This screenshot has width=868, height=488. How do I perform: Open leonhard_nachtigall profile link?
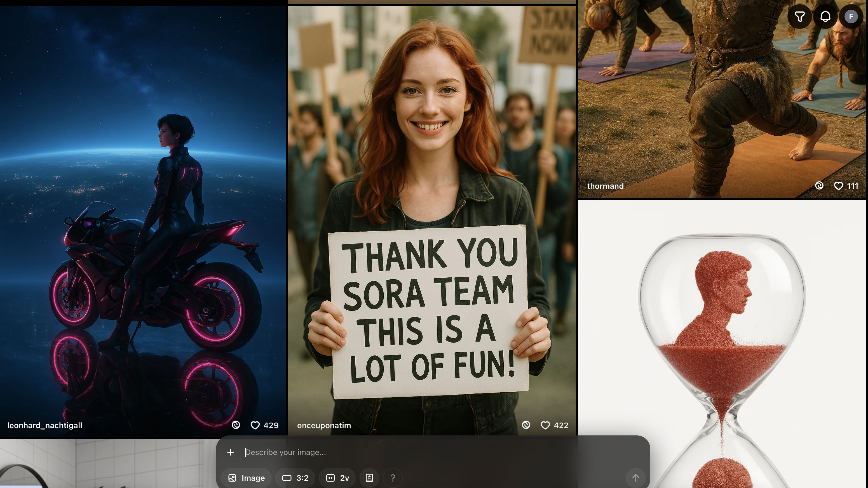(45, 425)
